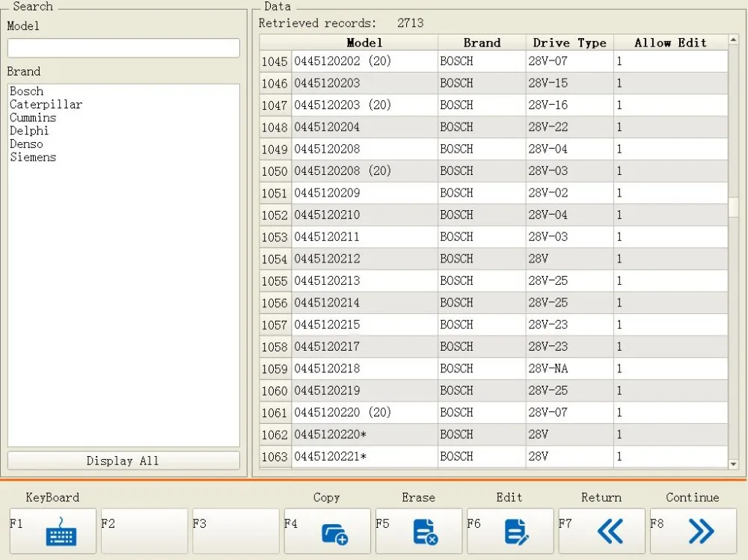
Task: Select Bosch in the Brand list
Action: coord(27,91)
